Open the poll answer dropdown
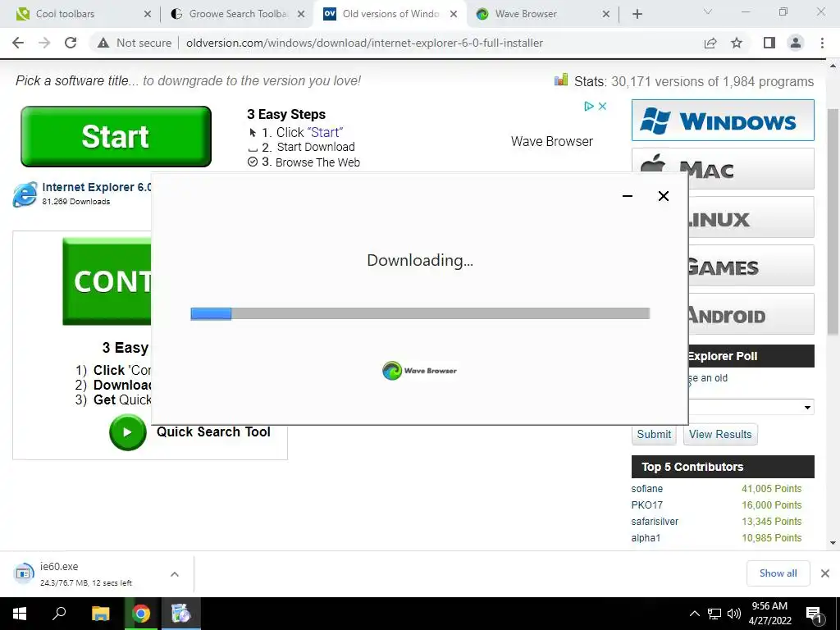Viewport: 840px width, 630px height. [751, 407]
